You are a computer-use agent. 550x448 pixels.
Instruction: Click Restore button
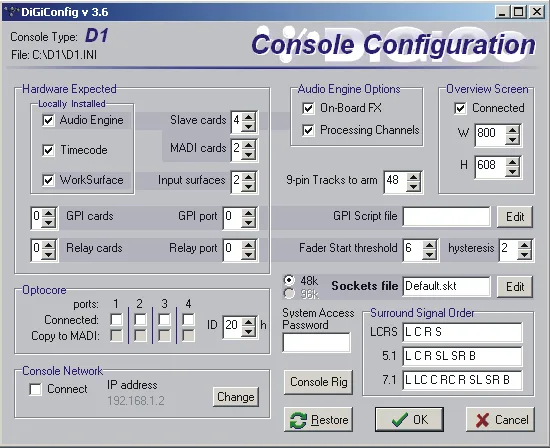[318, 420]
